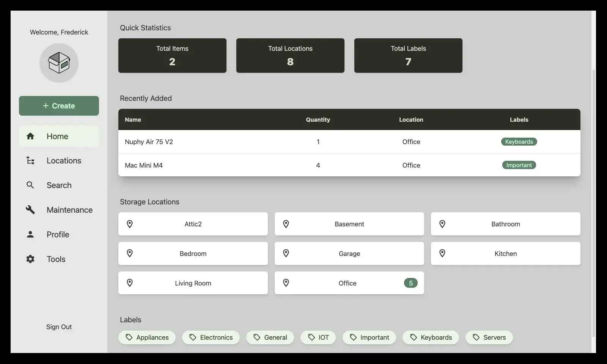Viewport: 607px width, 364px height.
Task: Select the Home icon in the sidebar
Action: pos(30,136)
